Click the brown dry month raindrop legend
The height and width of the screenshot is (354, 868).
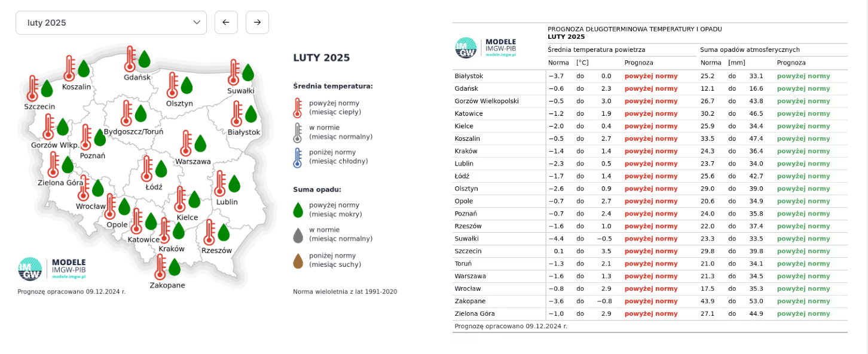pyautogui.click(x=298, y=261)
